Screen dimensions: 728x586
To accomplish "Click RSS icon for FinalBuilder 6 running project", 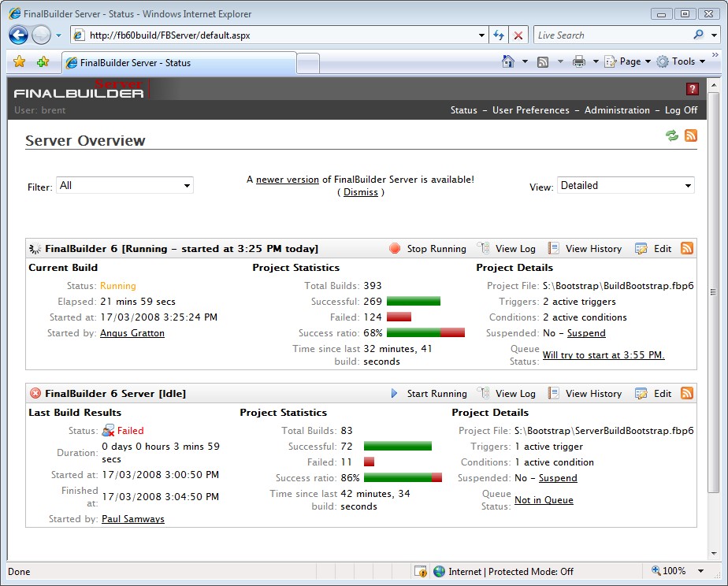I will (x=687, y=248).
